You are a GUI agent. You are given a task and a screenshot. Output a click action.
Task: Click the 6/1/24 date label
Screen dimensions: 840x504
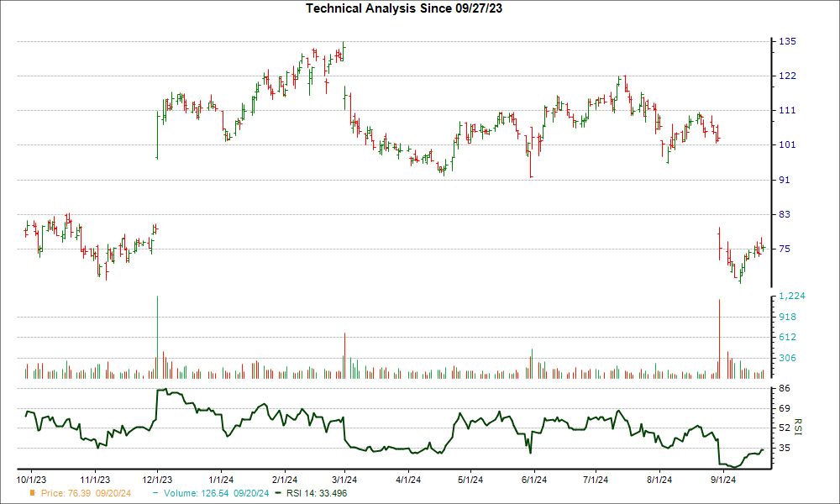point(533,480)
